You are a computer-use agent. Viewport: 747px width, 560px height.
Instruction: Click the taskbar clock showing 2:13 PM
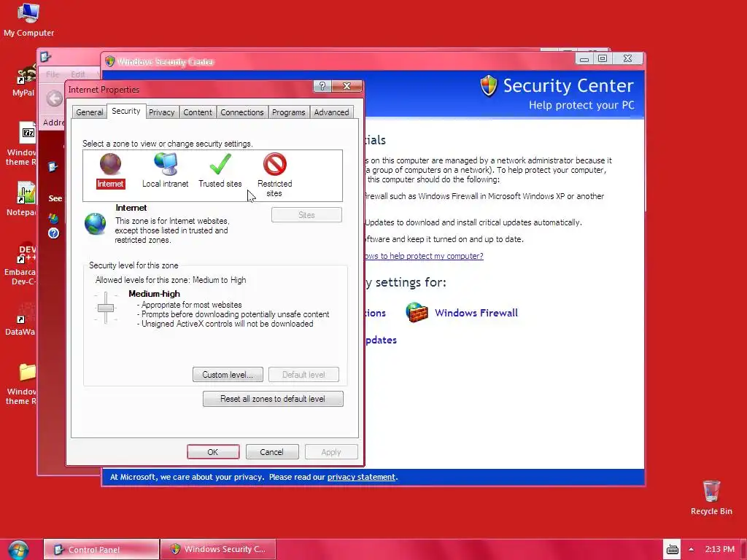click(719, 549)
